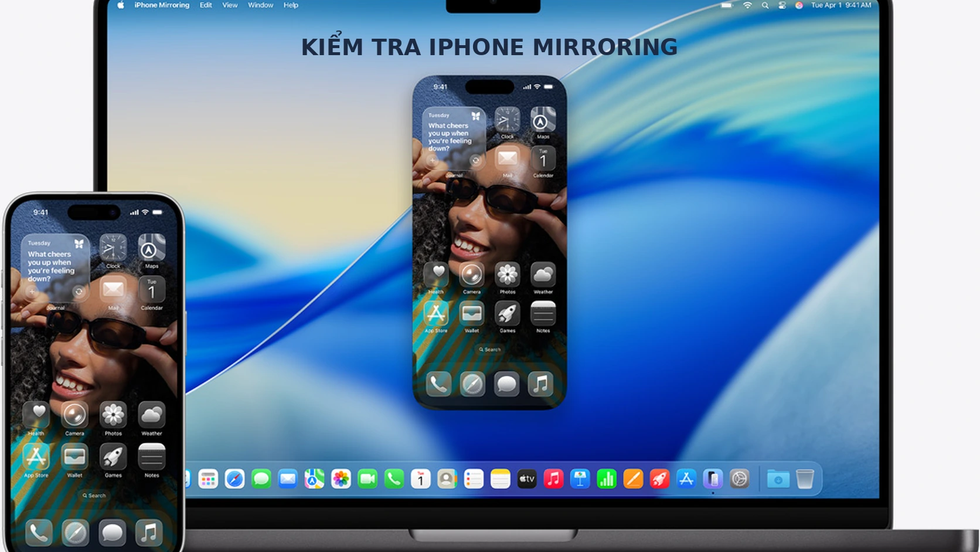Tap the Search pill on the physical iPhone
This screenshot has width=980, height=552.
click(94, 495)
